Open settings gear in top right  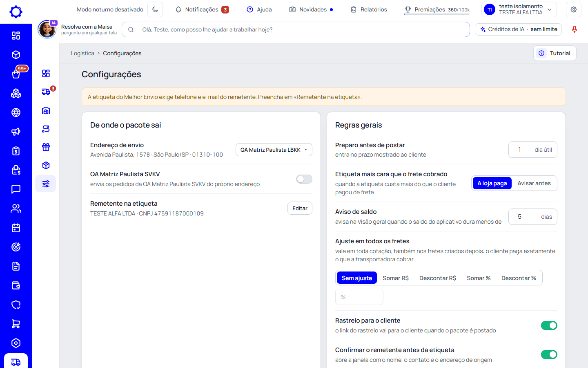pos(574,9)
